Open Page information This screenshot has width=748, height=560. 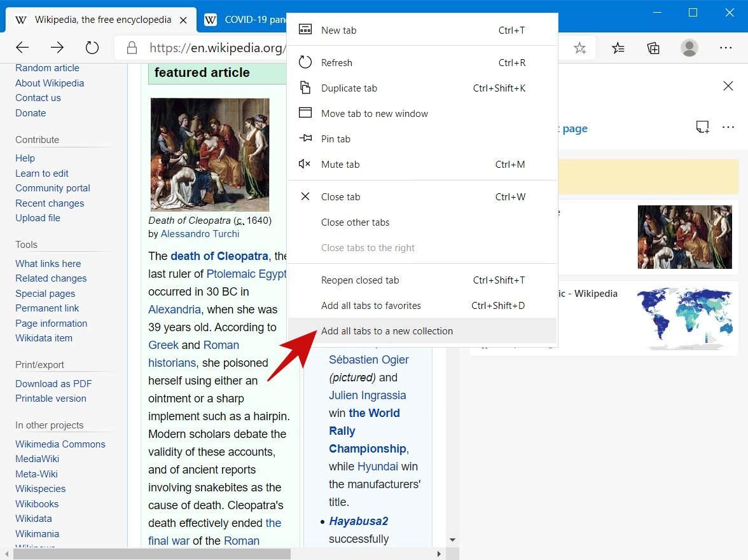pyautogui.click(x=51, y=323)
